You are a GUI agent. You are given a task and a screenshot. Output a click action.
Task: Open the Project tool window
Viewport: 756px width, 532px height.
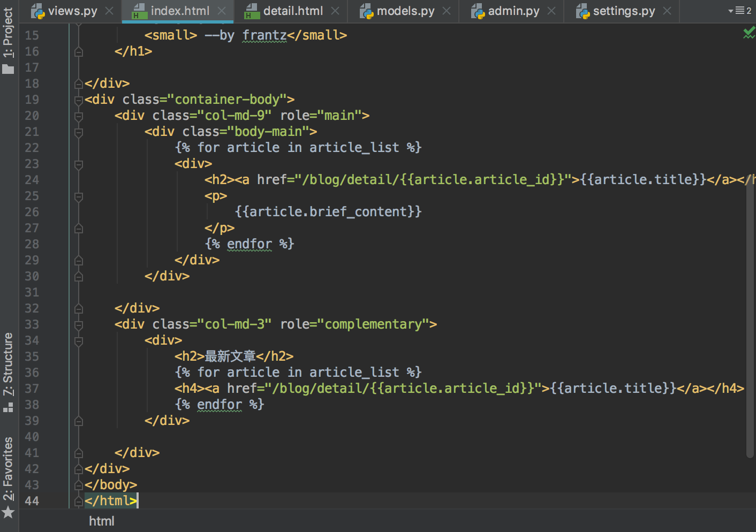pyautogui.click(x=8, y=40)
